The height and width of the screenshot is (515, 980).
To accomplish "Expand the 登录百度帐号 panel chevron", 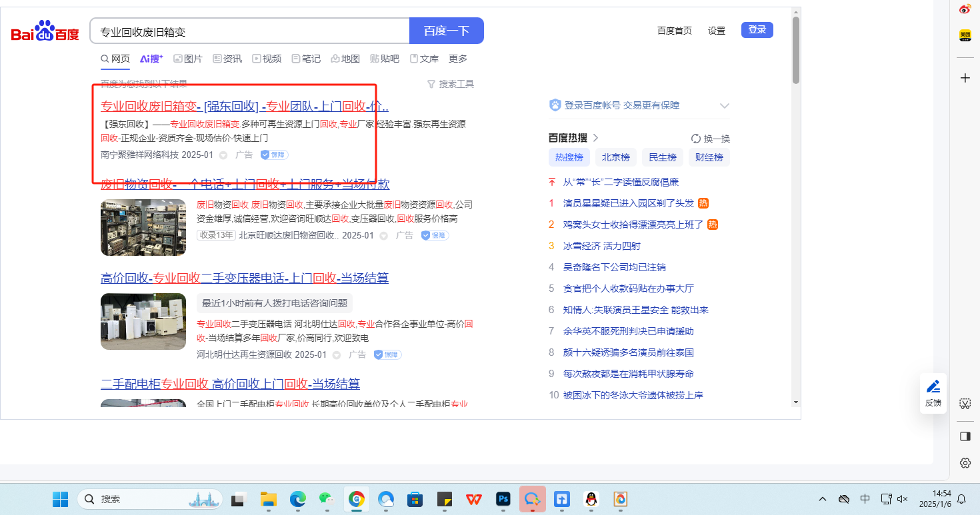I will pyautogui.click(x=725, y=106).
